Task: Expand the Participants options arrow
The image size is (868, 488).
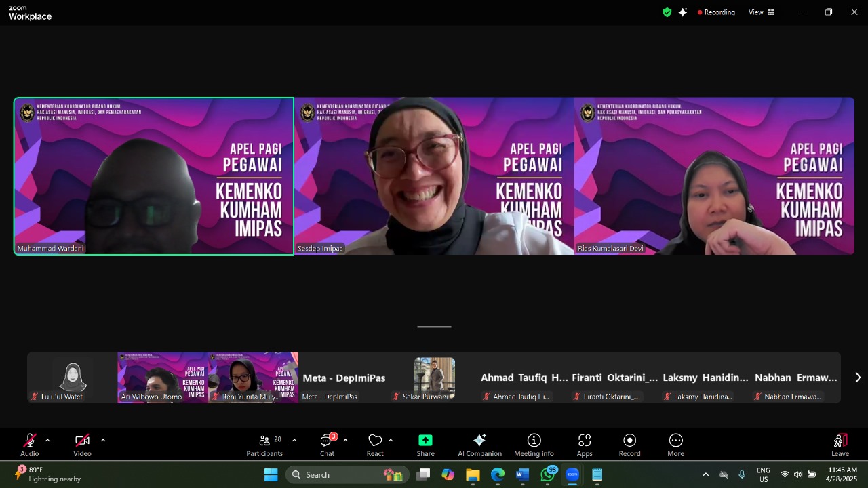Action: (x=294, y=441)
